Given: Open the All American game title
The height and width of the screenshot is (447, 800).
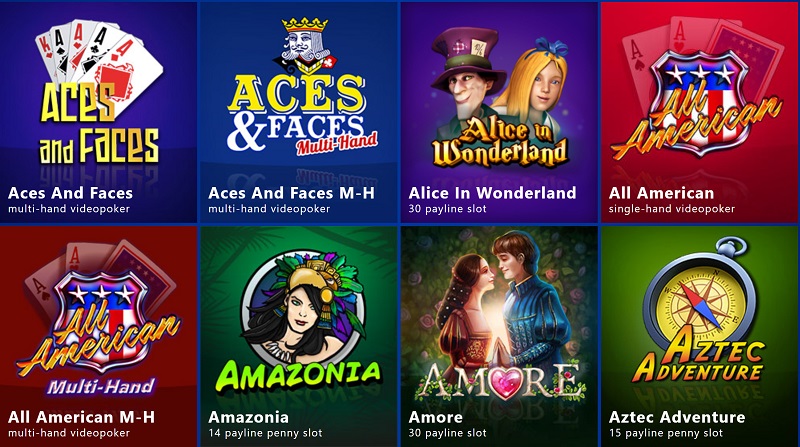Looking at the screenshot, I should [661, 193].
